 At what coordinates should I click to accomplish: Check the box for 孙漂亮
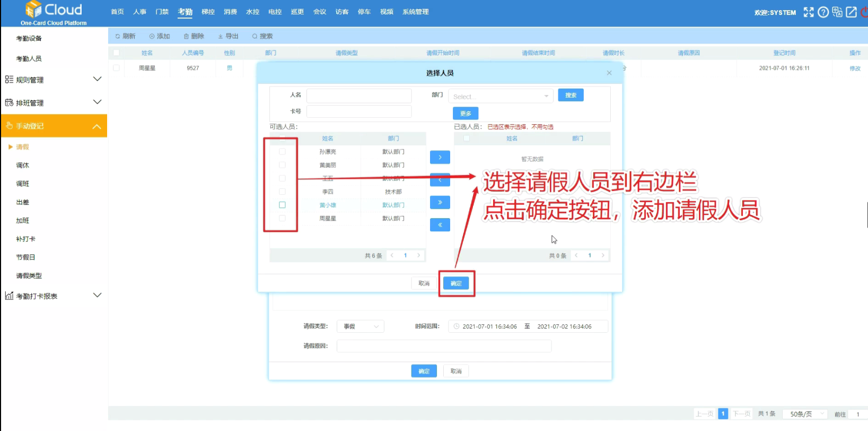(x=282, y=152)
